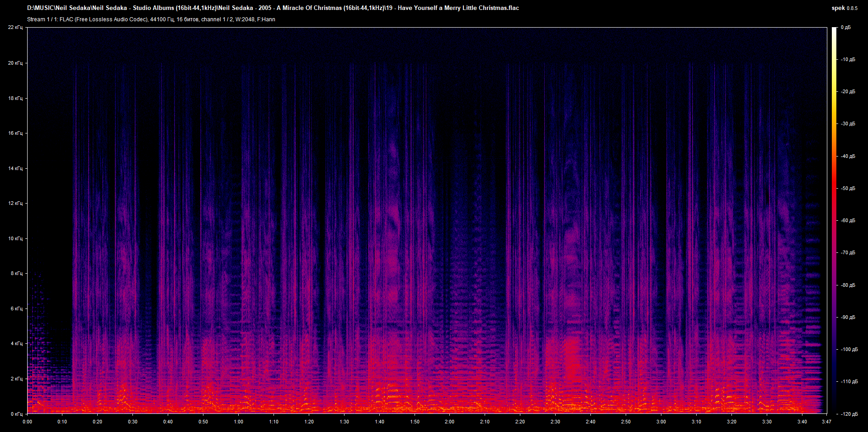This screenshot has height=432, width=868.
Task: Click the 2:30 time axis label
Action: pyautogui.click(x=556, y=422)
